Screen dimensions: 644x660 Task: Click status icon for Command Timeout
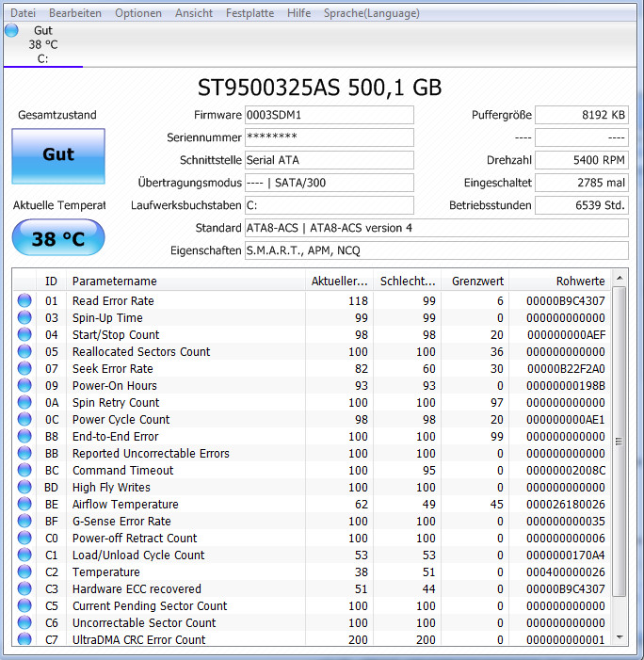click(24, 470)
